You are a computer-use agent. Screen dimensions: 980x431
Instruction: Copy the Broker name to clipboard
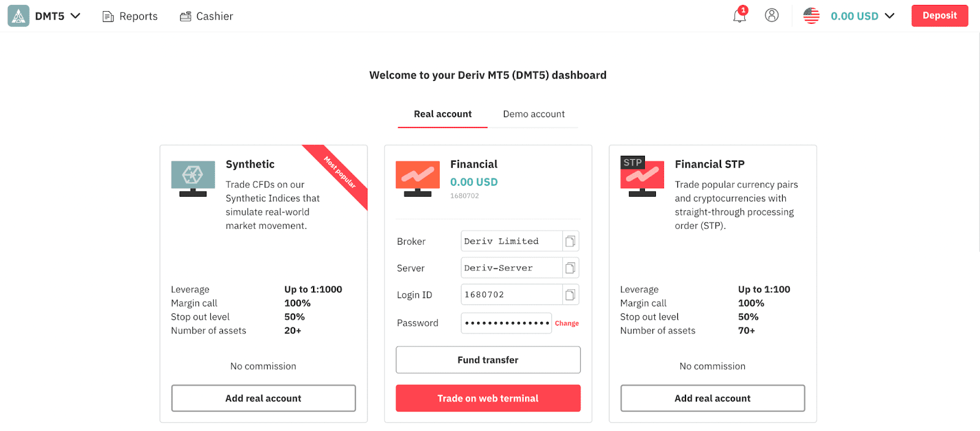coord(570,242)
